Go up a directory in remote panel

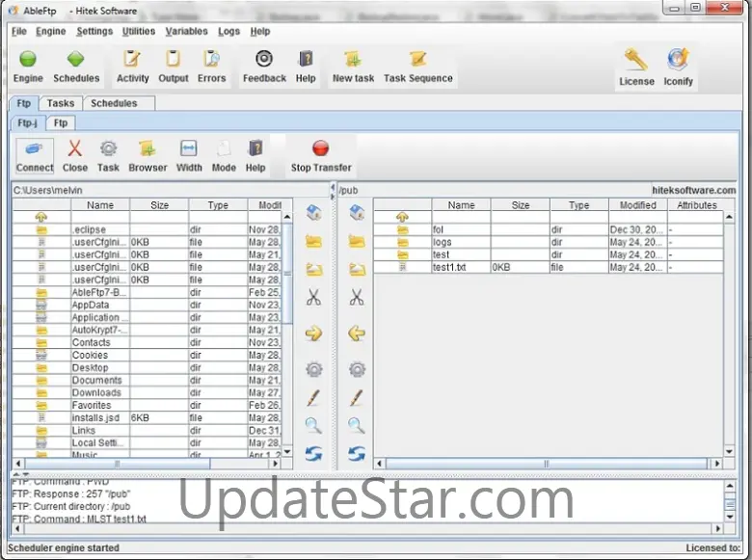click(x=402, y=217)
